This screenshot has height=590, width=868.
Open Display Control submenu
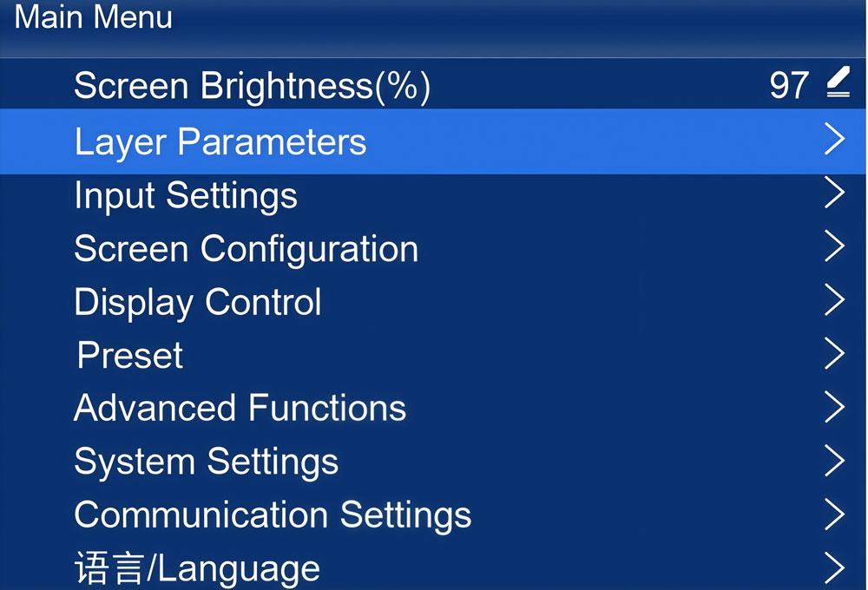[198, 302]
